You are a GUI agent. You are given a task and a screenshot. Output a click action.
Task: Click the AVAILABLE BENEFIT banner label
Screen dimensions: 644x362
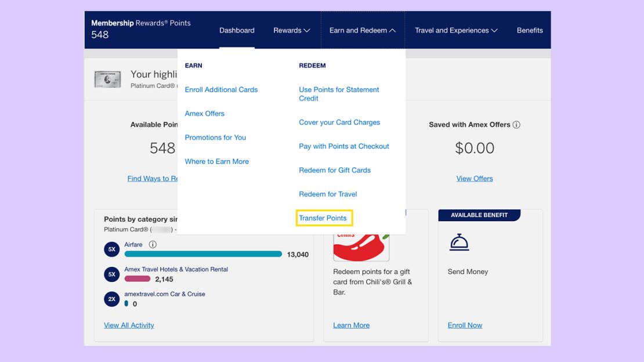pyautogui.click(x=479, y=215)
